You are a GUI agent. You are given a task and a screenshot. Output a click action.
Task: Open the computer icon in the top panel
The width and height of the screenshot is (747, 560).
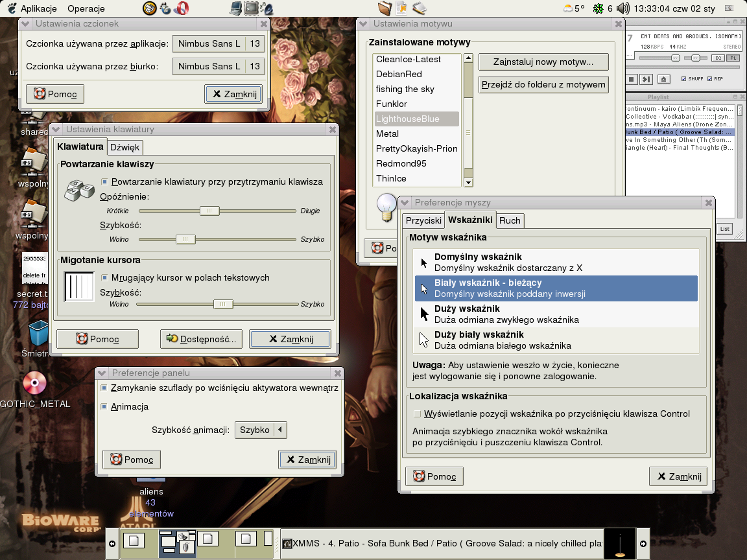(235, 8)
